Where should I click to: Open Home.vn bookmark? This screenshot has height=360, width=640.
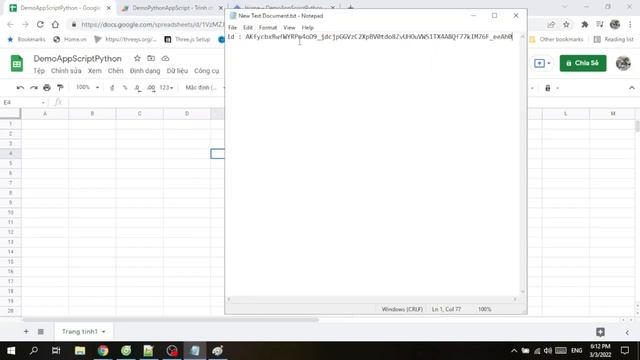70,39
